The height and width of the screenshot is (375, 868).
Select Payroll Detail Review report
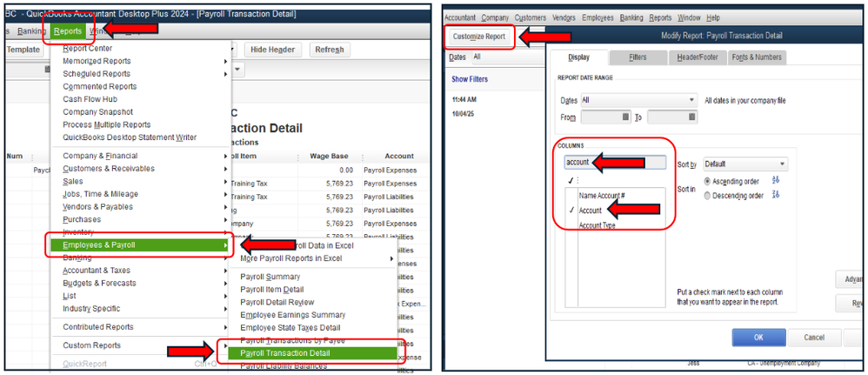pos(277,302)
